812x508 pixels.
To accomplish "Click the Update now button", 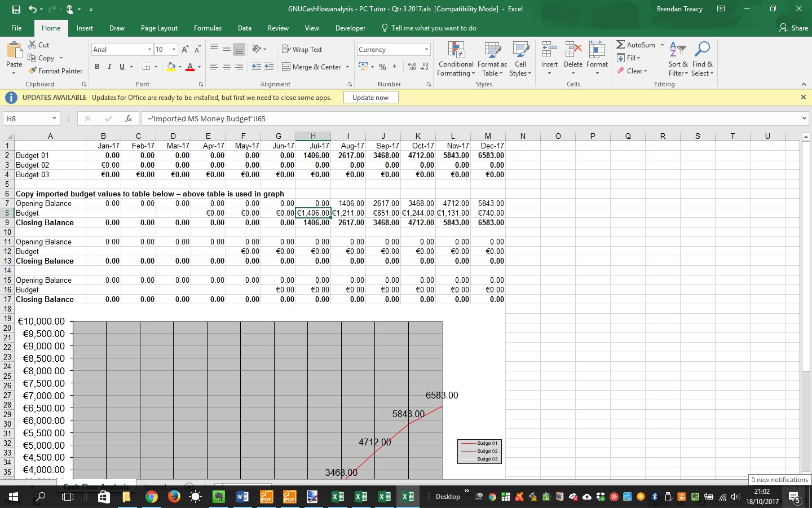I will click(370, 98).
